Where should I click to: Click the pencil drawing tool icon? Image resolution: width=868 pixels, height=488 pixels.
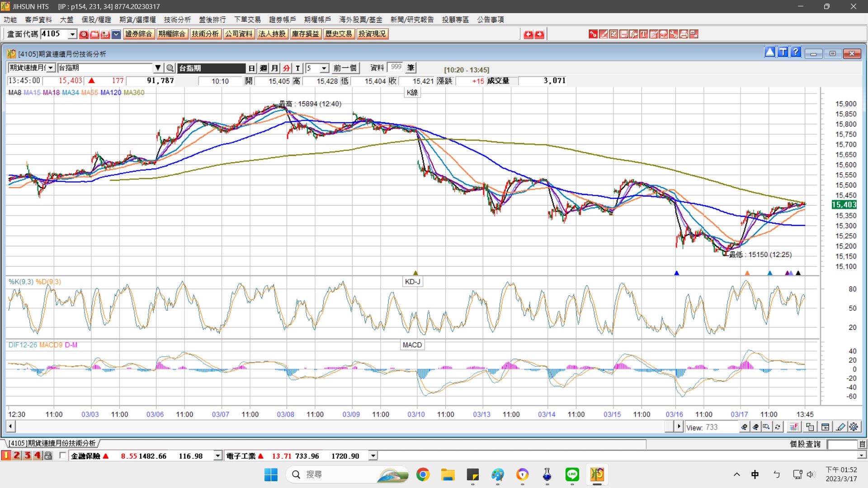840,427
